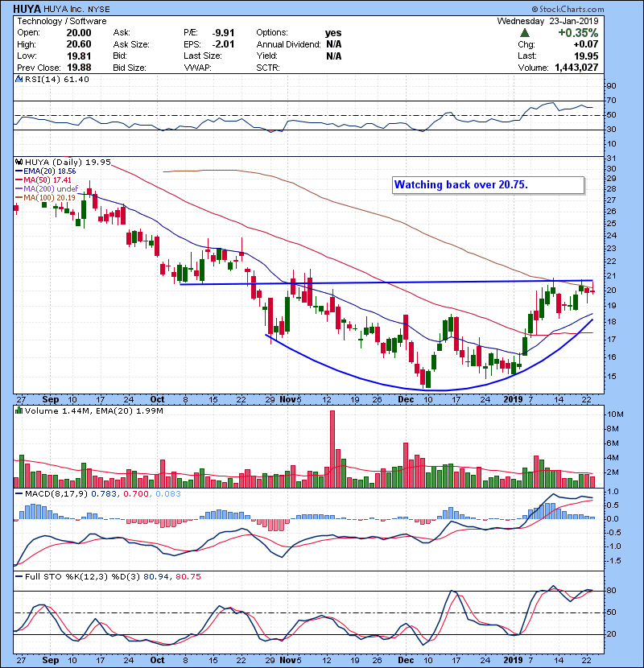The image size is (644, 668).
Task: Click the 'Annual Dividend:' label
Action: tap(288, 44)
